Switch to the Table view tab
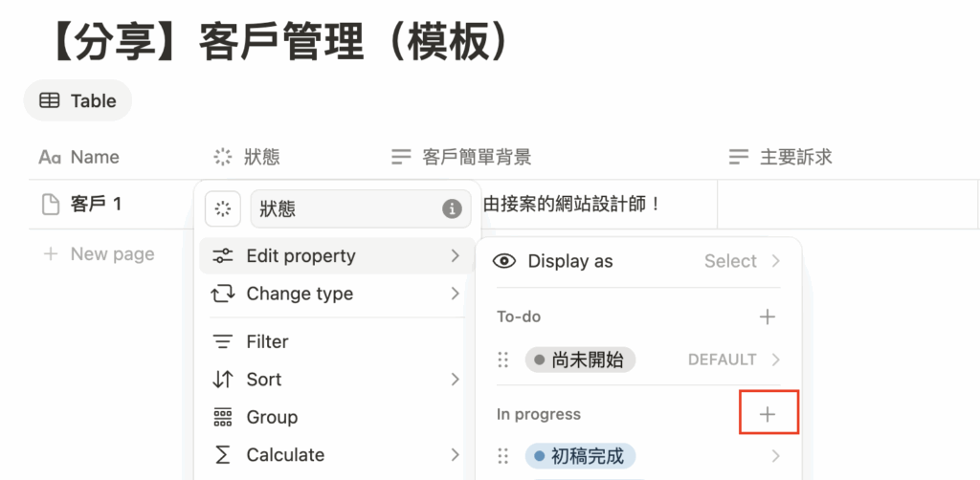Image resolution: width=980 pixels, height=480 pixels. click(x=78, y=100)
